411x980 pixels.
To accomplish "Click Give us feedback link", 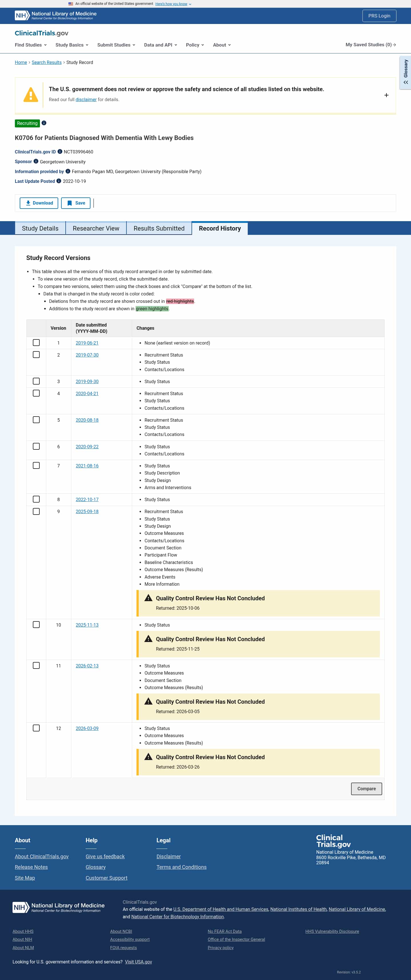I will 105,856.
